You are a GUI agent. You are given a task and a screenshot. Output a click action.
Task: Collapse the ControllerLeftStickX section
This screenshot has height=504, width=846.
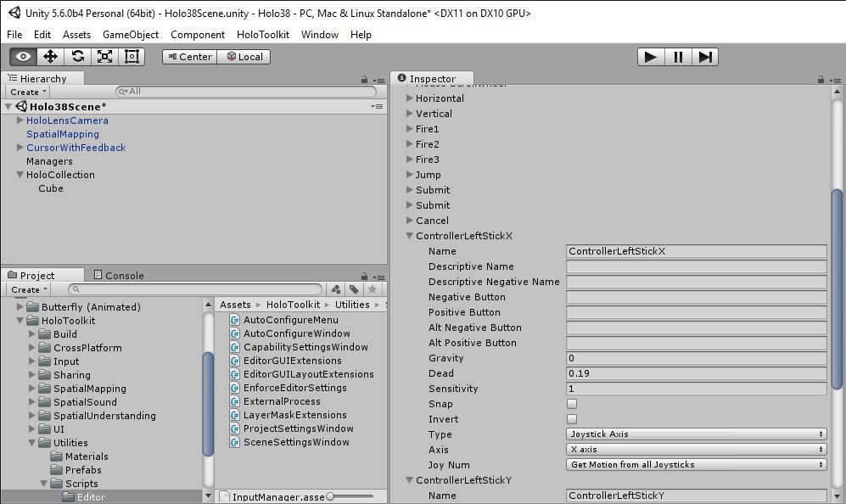coord(410,236)
